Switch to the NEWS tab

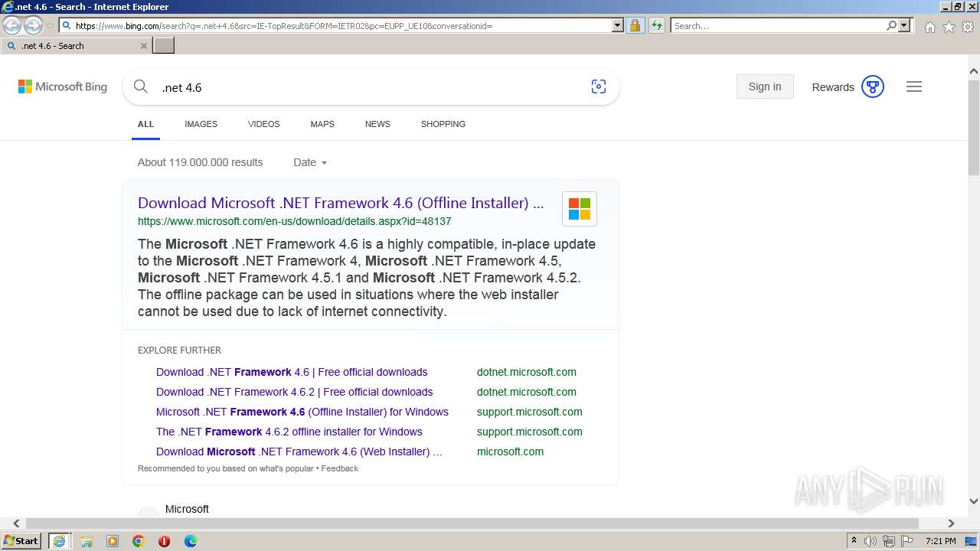pyautogui.click(x=377, y=124)
